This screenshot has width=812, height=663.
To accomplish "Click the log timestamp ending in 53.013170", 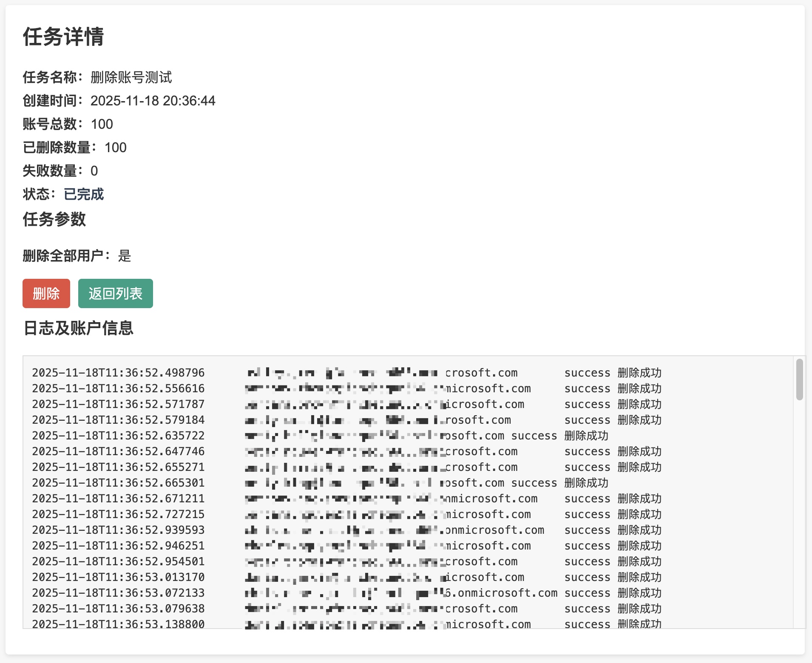I will pyautogui.click(x=118, y=577).
